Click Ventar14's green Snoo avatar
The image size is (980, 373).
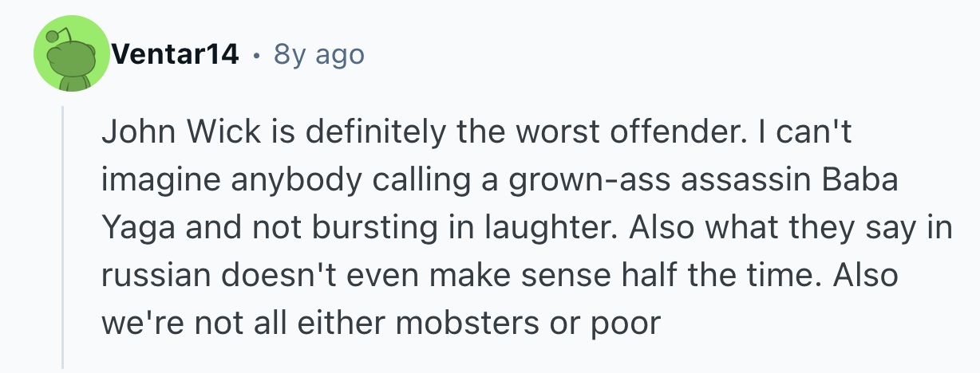click(x=70, y=54)
